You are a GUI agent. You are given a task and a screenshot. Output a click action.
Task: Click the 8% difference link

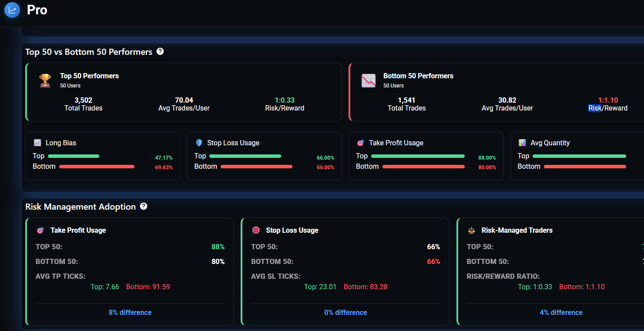(130, 312)
